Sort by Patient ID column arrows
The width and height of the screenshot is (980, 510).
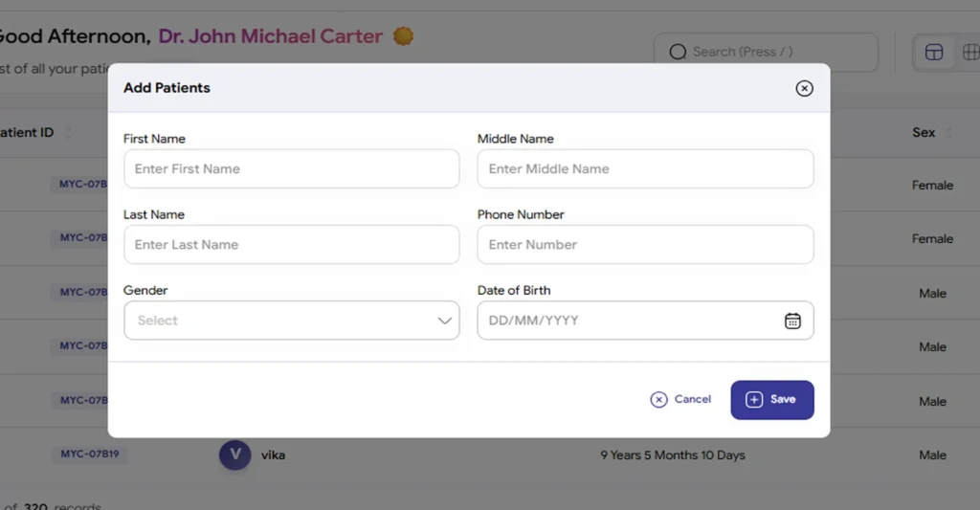coord(68,132)
